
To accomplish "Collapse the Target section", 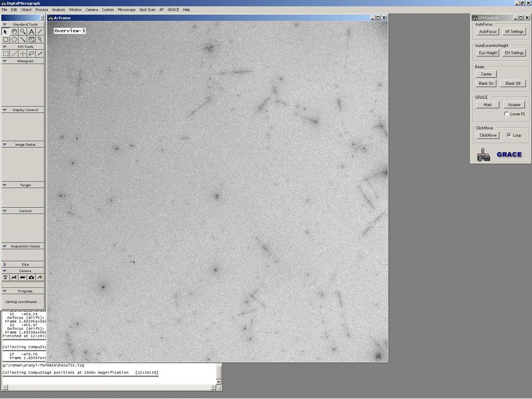I will tap(4, 185).
